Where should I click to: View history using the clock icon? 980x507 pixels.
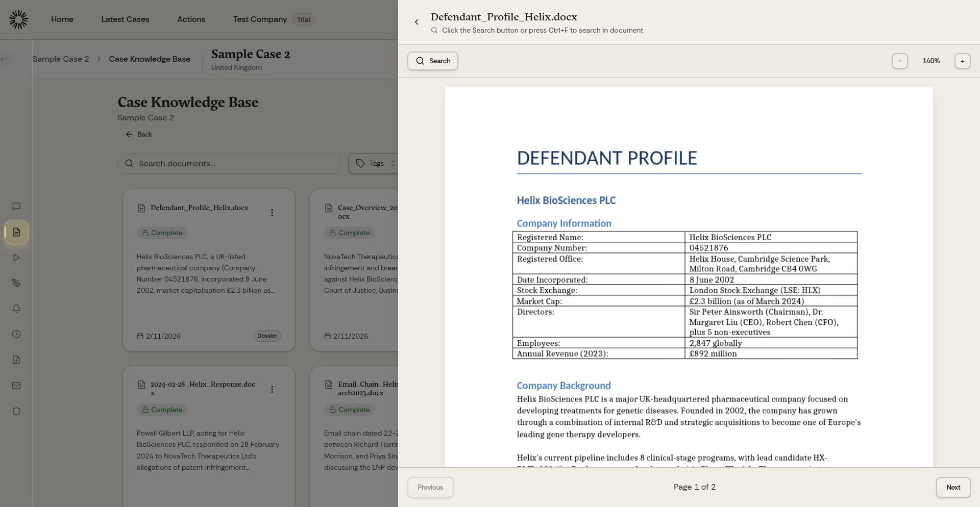pos(16,334)
